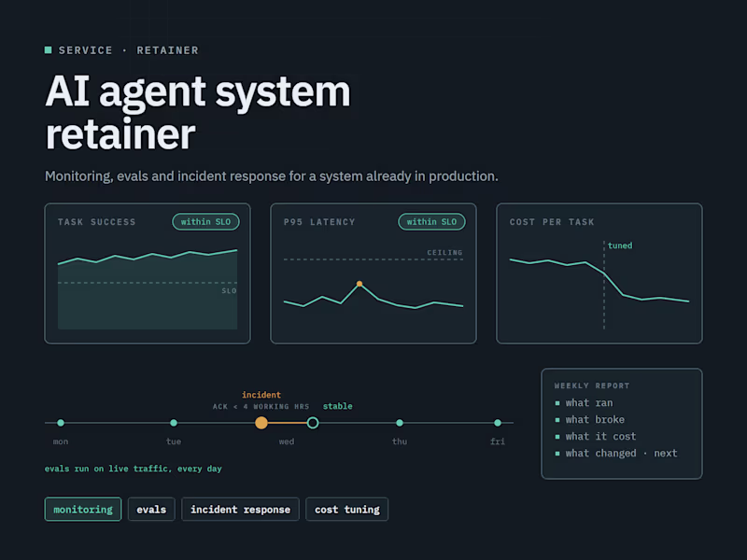Image resolution: width=747 pixels, height=560 pixels.
Task: Select the evals tag
Action: 151,509
